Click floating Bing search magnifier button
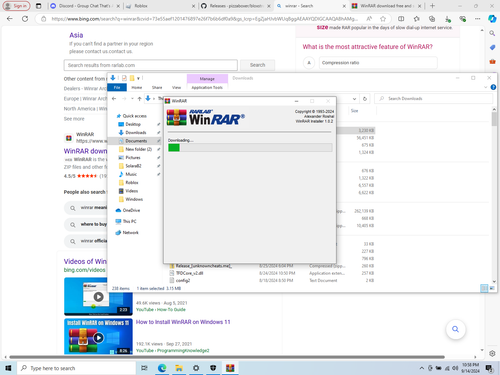Image resolution: width=500 pixels, height=375 pixels. click(455, 329)
